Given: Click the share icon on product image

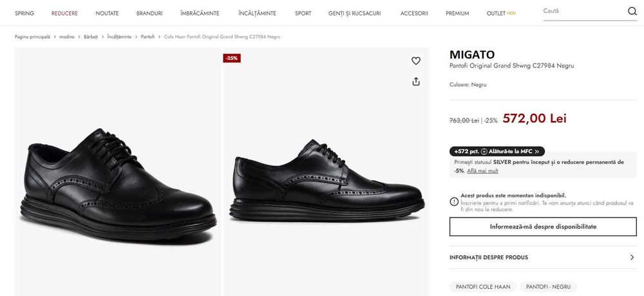Looking at the screenshot, I should (416, 81).
